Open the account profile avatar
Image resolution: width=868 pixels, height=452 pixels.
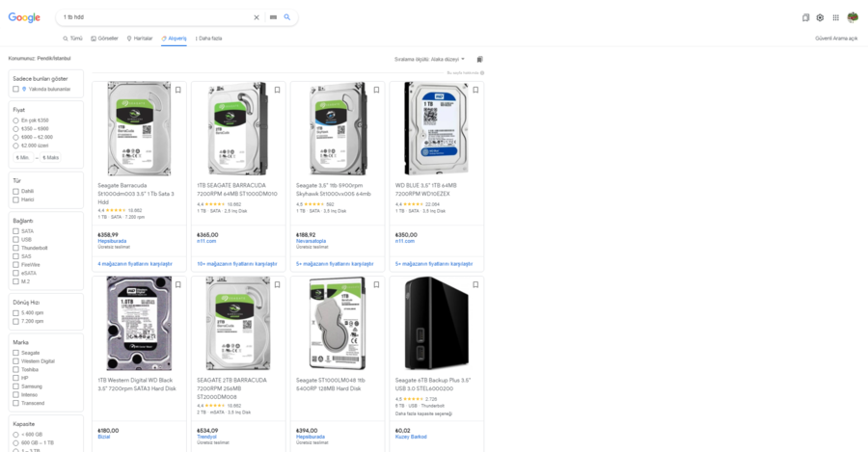tap(853, 17)
